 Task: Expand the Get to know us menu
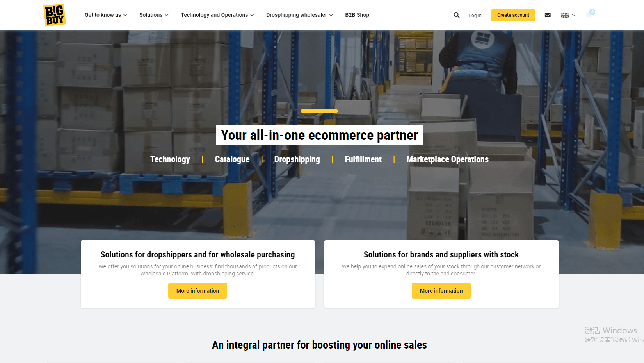pos(106,15)
